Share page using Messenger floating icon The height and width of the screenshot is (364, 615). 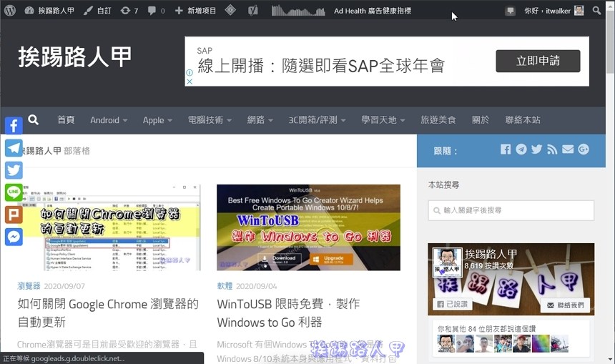coord(14,237)
